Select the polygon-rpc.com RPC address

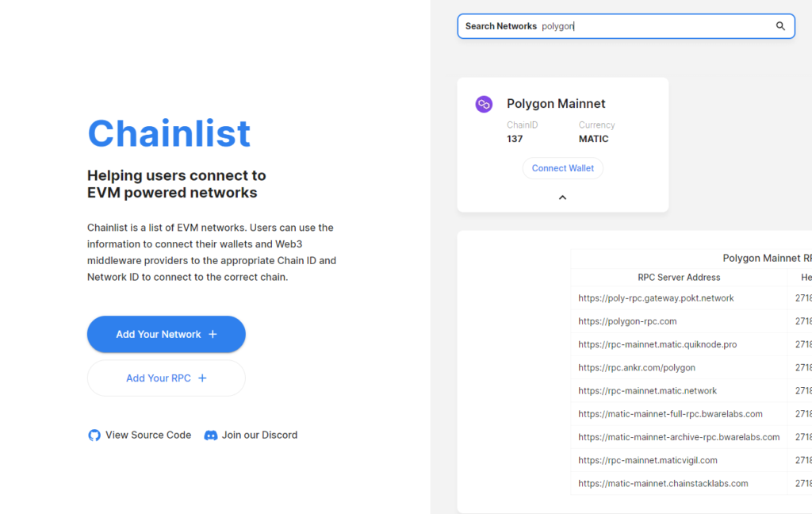tap(627, 321)
